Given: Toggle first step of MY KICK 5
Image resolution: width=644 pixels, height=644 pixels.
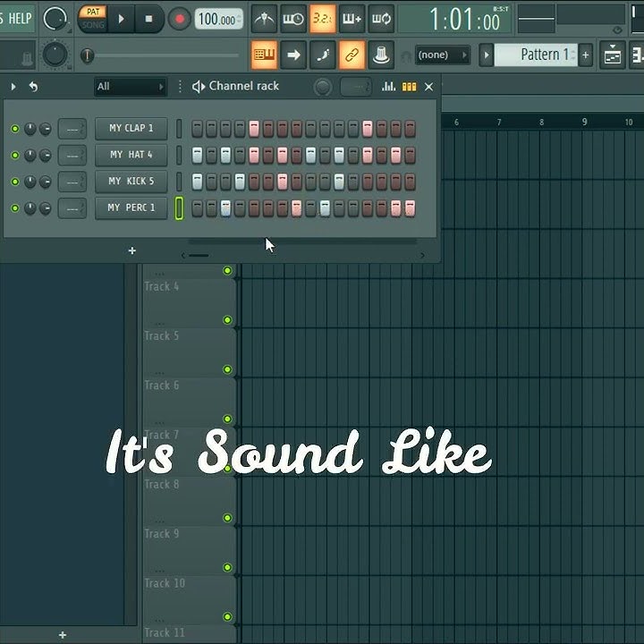Looking at the screenshot, I should [x=197, y=182].
